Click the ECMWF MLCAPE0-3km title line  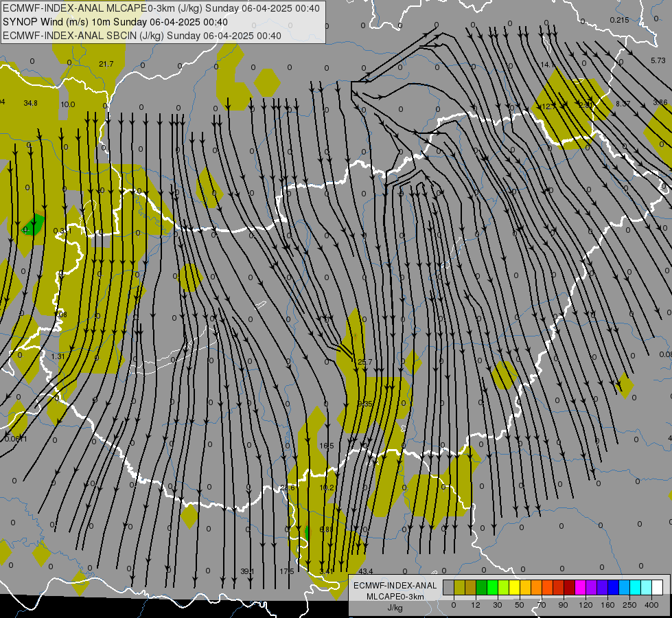pos(161,8)
